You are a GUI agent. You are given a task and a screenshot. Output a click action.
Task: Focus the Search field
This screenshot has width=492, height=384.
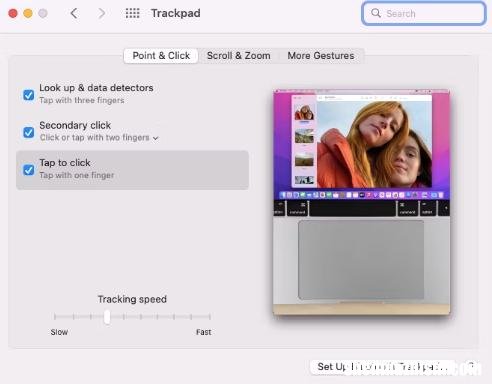pyautogui.click(x=424, y=13)
